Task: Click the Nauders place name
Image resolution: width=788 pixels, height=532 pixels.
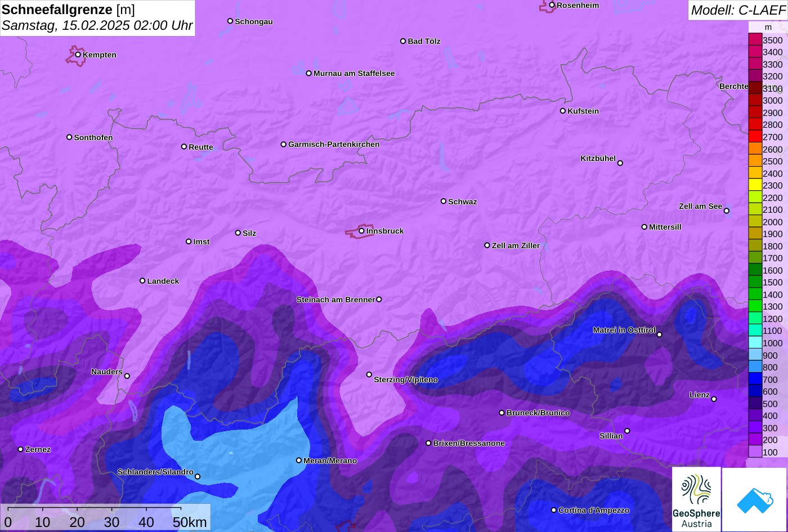Action: 107,372
